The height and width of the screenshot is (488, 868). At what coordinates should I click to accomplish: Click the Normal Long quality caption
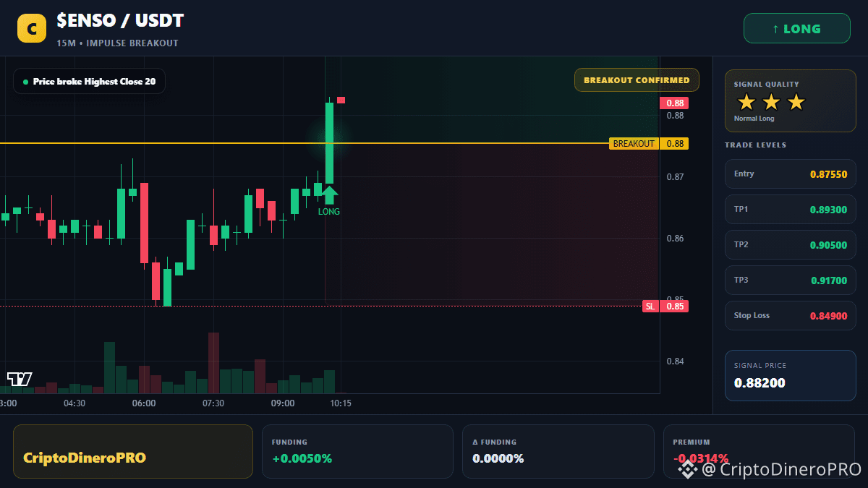coord(754,119)
